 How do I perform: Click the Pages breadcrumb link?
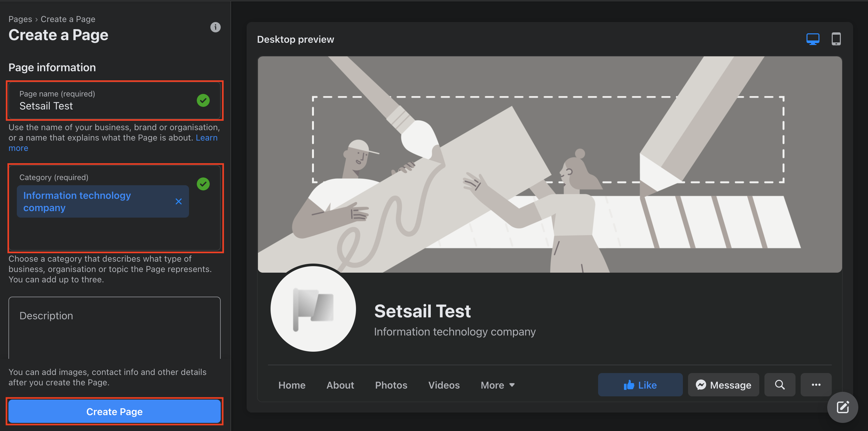[x=20, y=19]
